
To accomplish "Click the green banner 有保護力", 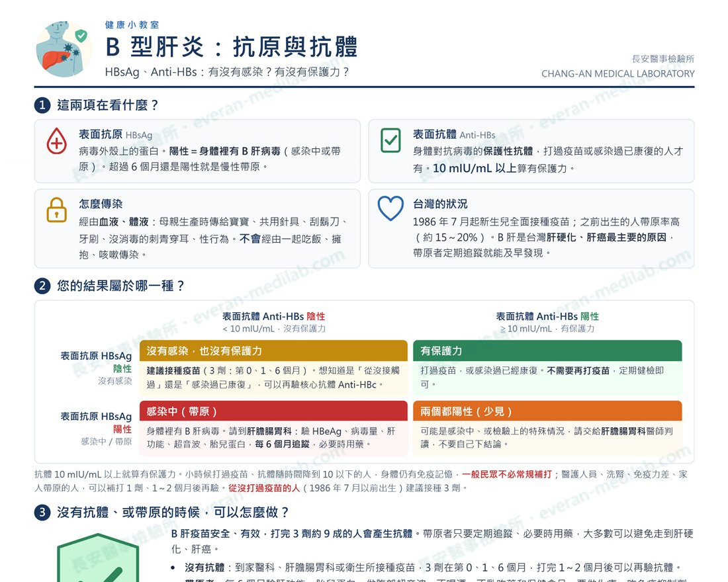I will [547, 351].
